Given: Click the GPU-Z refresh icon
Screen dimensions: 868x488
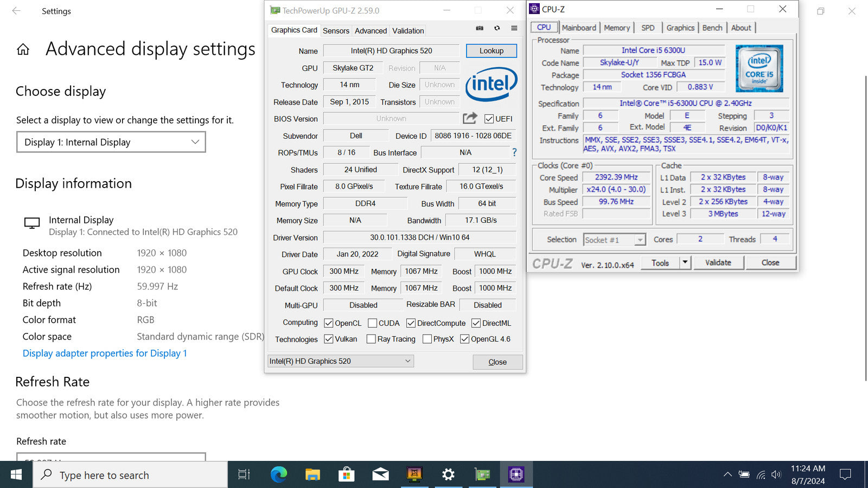Looking at the screenshot, I should [497, 28].
